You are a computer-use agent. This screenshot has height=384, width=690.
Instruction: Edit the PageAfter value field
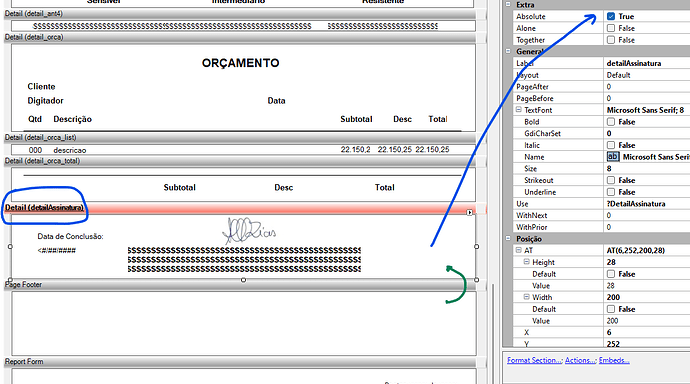click(647, 87)
